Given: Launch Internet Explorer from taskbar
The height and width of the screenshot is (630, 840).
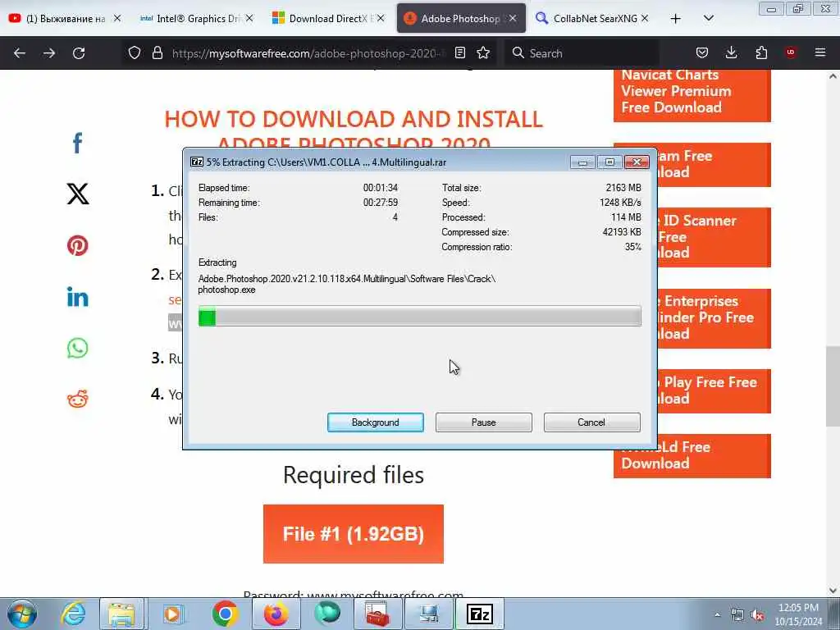Looking at the screenshot, I should pyautogui.click(x=73, y=614).
